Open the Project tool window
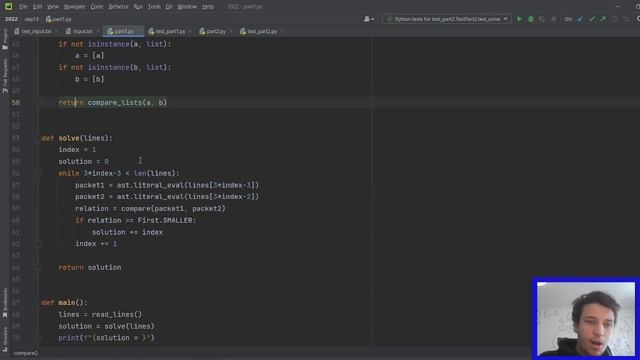Screen dimensions: 640x360 tap(5, 40)
